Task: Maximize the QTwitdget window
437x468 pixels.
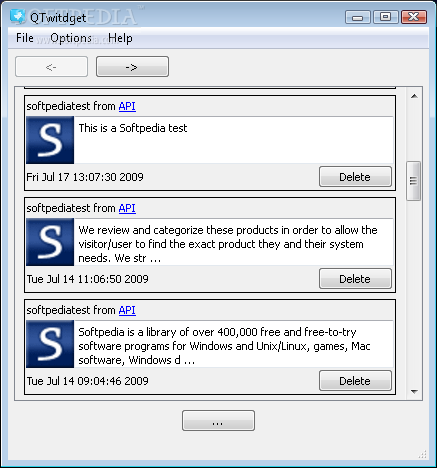Action: point(386,17)
